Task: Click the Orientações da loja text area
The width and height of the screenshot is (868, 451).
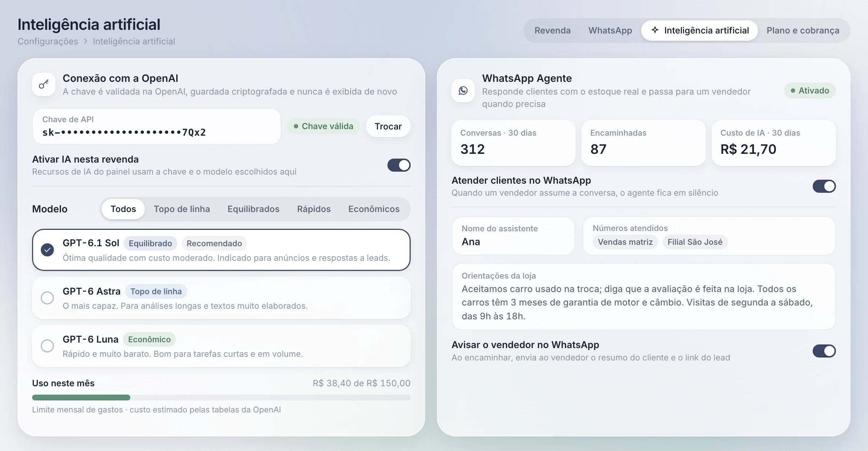Action: pyautogui.click(x=643, y=297)
